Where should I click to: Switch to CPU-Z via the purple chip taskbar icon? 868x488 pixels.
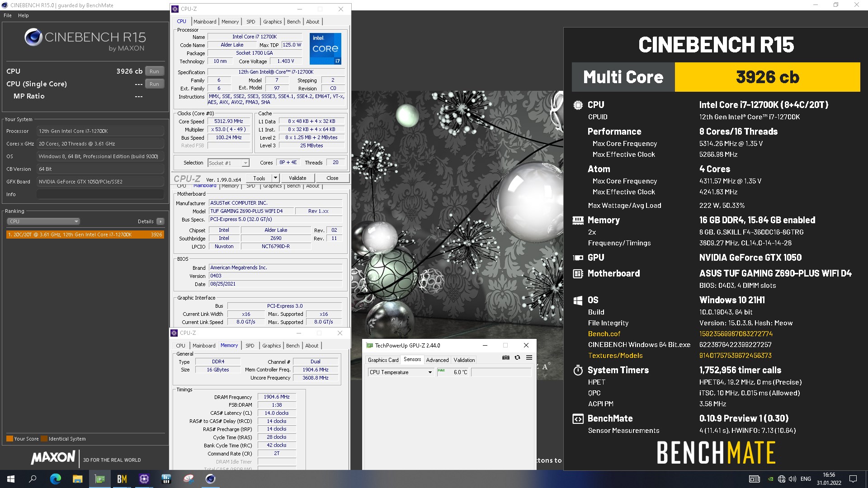point(144,479)
